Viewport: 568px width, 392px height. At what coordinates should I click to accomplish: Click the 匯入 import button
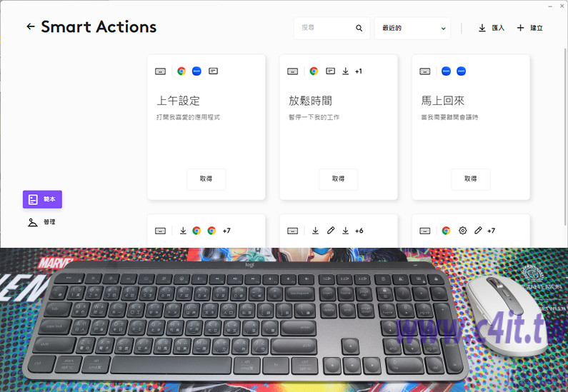click(492, 28)
